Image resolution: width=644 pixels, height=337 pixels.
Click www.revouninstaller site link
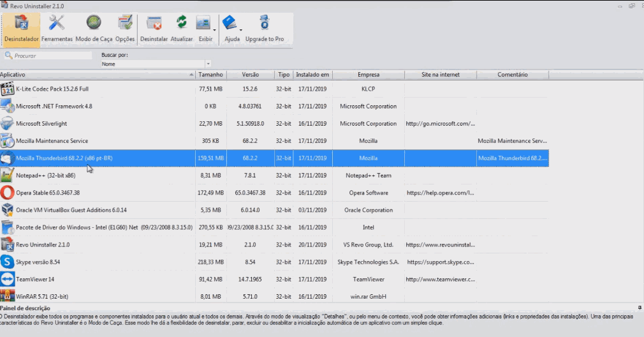click(x=441, y=244)
